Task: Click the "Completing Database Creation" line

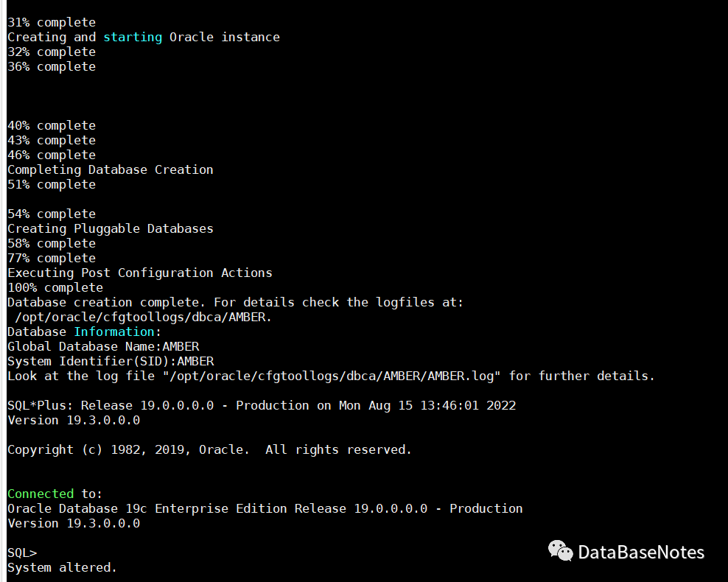Action: [x=111, y=169]
